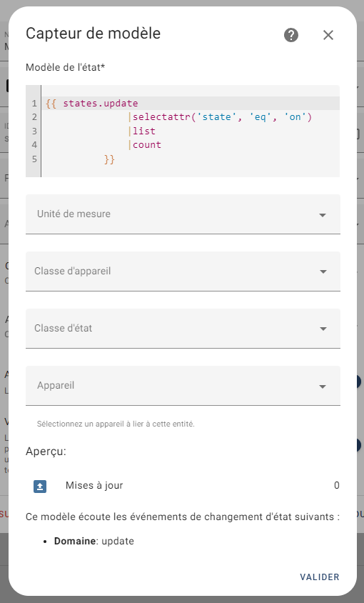The width and height of the screenshot is (364, 603).
Task: Select line number 1 in editor gutter
Action: 34,104
